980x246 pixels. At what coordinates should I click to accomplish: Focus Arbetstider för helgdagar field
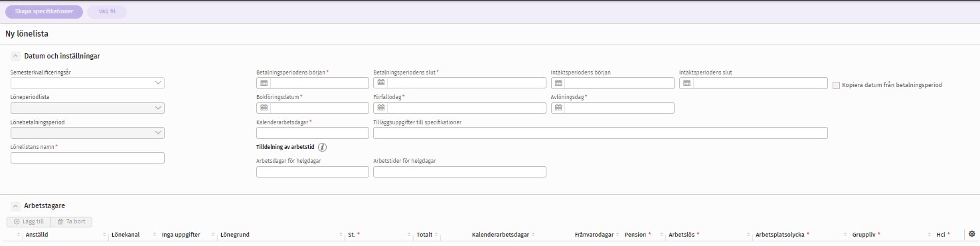coord(460,172)
